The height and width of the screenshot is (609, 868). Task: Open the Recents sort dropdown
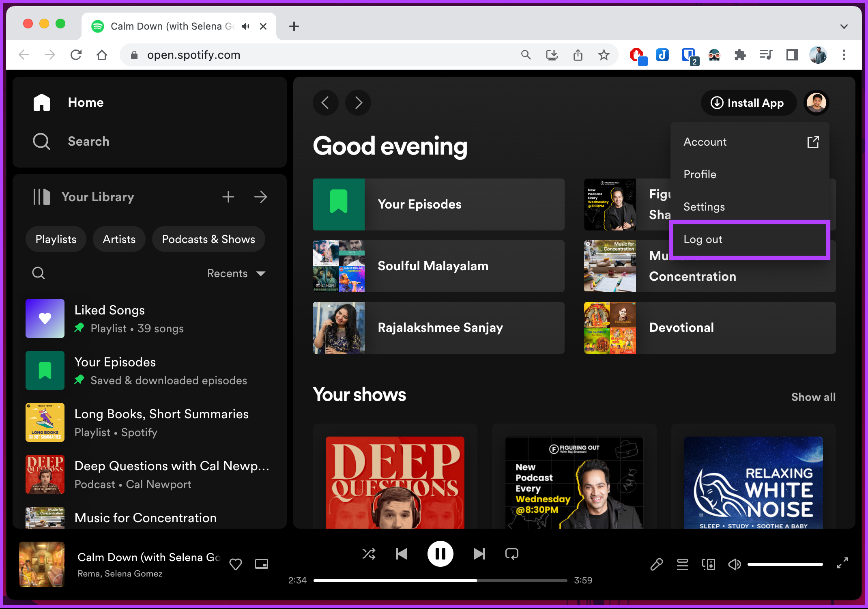[x=236, y=273]
